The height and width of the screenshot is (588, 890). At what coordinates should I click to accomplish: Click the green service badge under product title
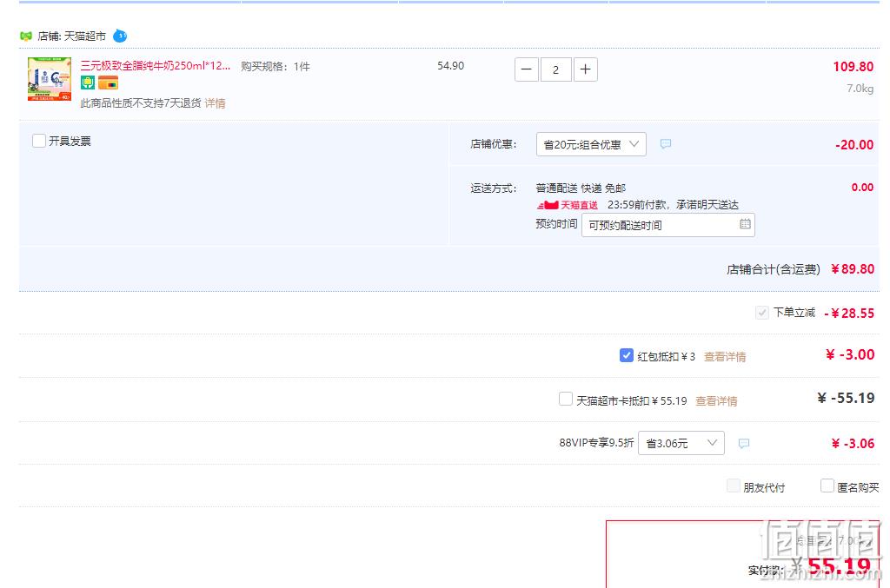pos(88,83)
